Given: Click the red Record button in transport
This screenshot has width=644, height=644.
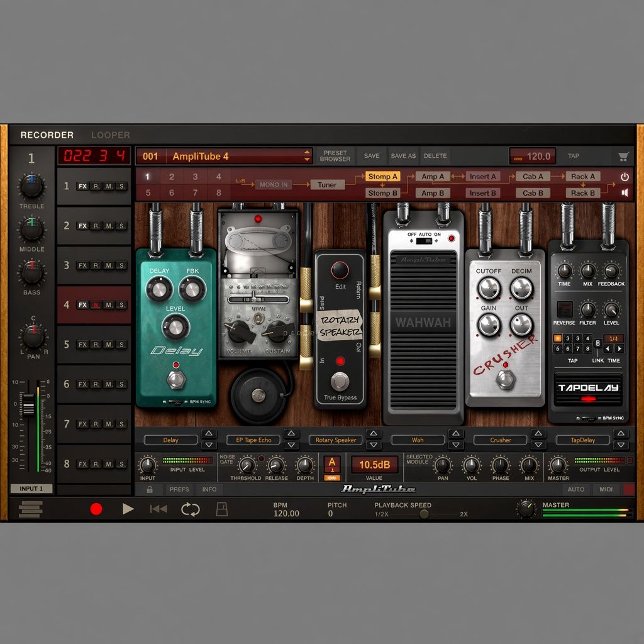Looking at the screenshot, I should tap(96, 509).
